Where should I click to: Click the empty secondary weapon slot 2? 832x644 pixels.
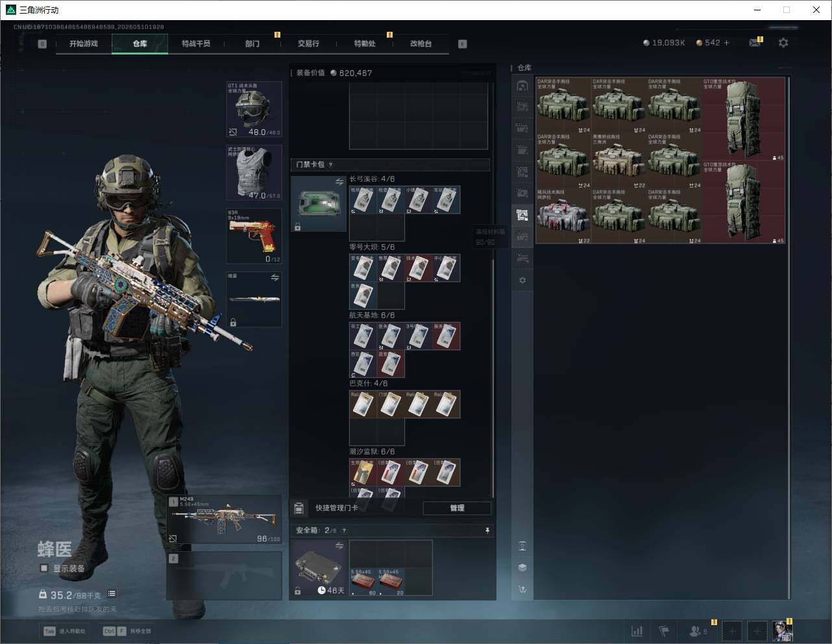coord(225,575)
